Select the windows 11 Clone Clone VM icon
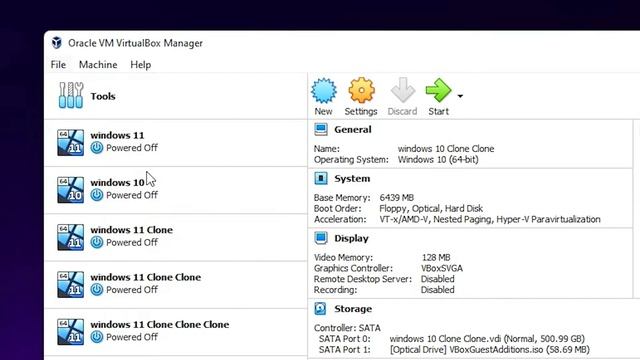The height and width of the screenshot is (360, 640). click(x=71, y=284)
